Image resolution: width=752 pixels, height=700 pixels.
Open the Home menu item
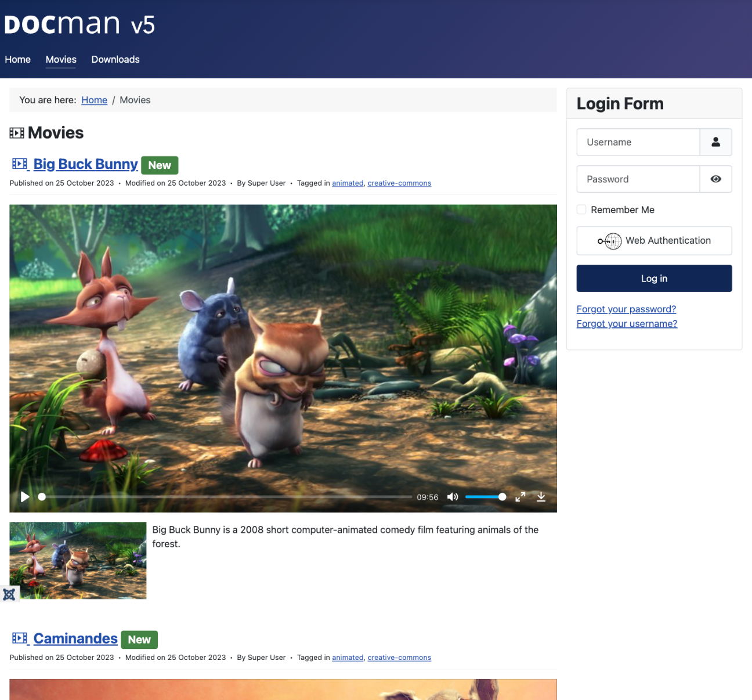pos(18,59)
